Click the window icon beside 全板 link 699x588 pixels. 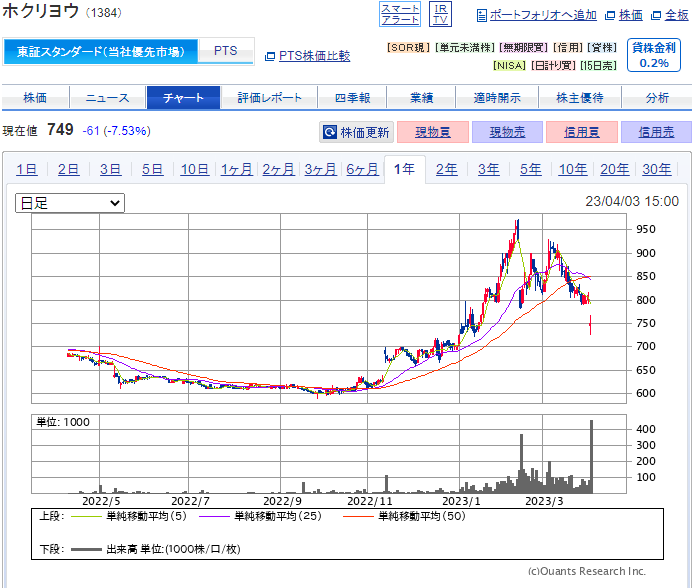[x=656, y=16]
